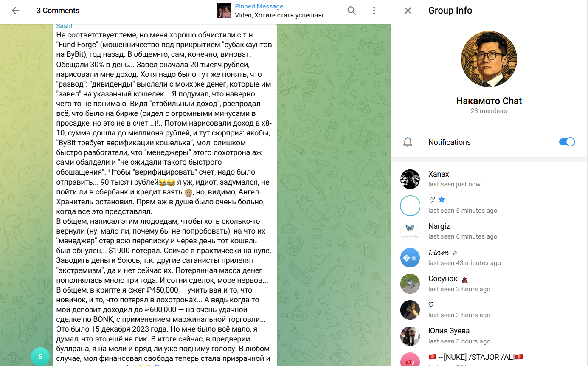Toggle the Notifications switch off
Screen dimensions: 588x366
pyautogui.click(x=567, y=142)
